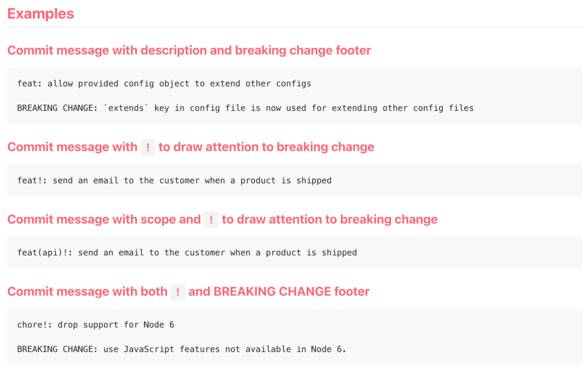
Task: Click 'BREAKING CHANGE footer' in the last heading
Action: click(292, 292)
